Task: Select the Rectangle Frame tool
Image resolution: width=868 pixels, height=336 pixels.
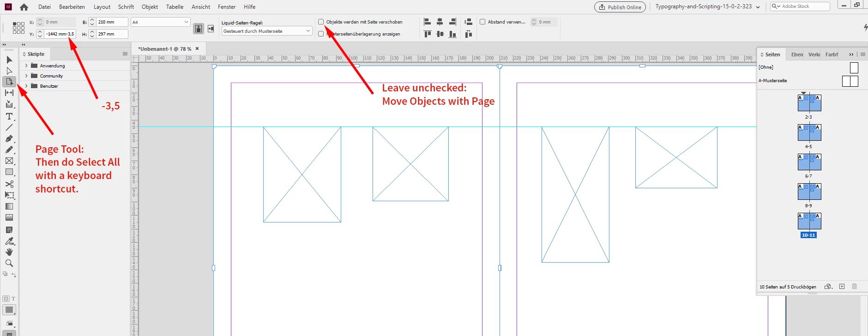Action: tap(9, 161)
